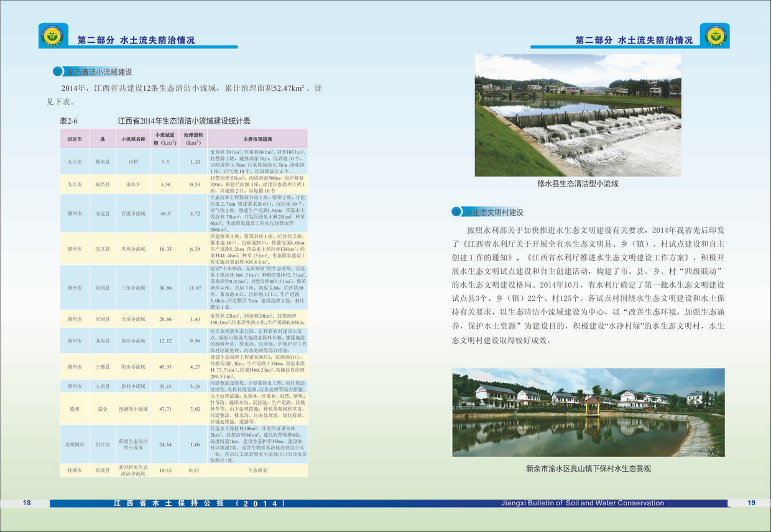This screenshot has height=532, width=771.
Task: Select the '三角小流域' name cell
Action: pos(133,288)
